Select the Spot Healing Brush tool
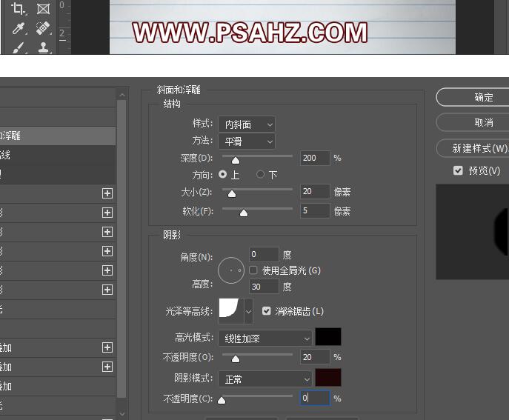The height and width of the screenshot is (420, 509). pyautogui.click(x=43, y=28)
